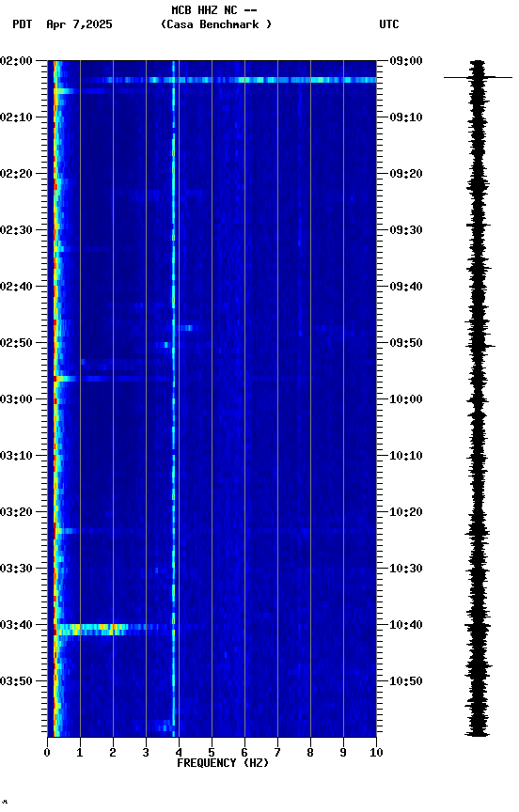519x812 pixels.
Task: Click the '10' frequency axis tick label
Action: 376,753
